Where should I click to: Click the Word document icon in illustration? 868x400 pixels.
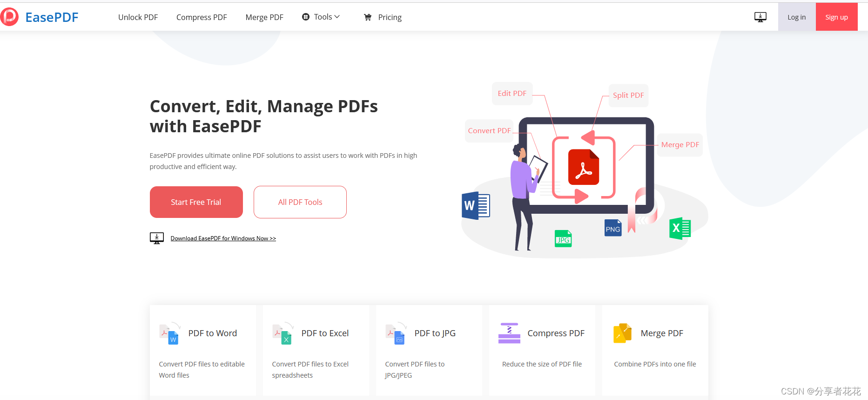[x=476, y=205]
